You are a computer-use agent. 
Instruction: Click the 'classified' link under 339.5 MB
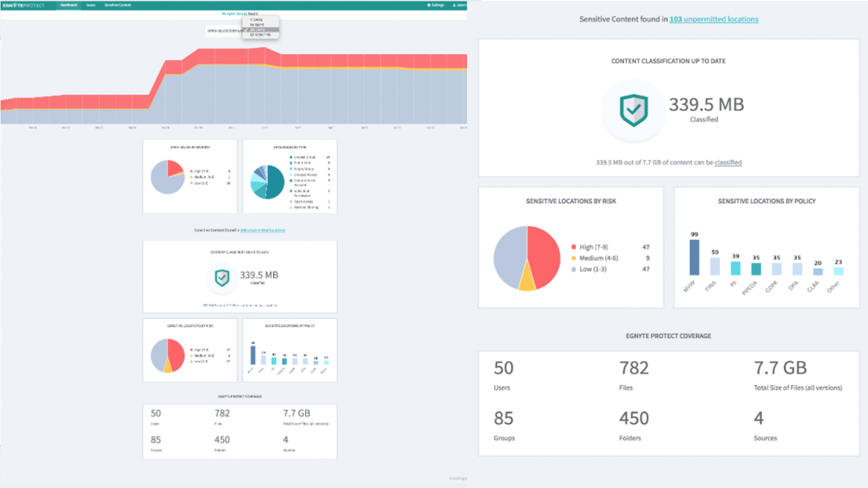[728, 163]
